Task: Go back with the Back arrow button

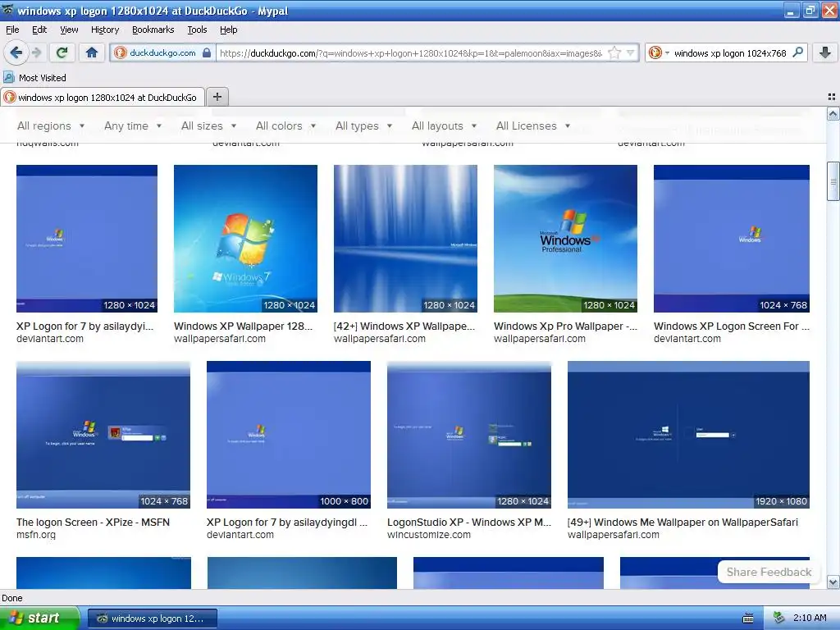Action: click(16, 52)
